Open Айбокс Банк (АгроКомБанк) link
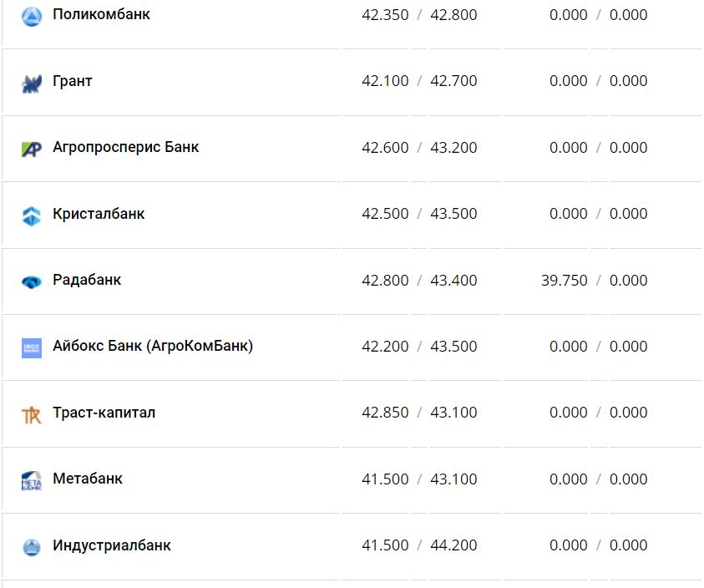Viewport: 704px width, 588px height. pos(153,346)
